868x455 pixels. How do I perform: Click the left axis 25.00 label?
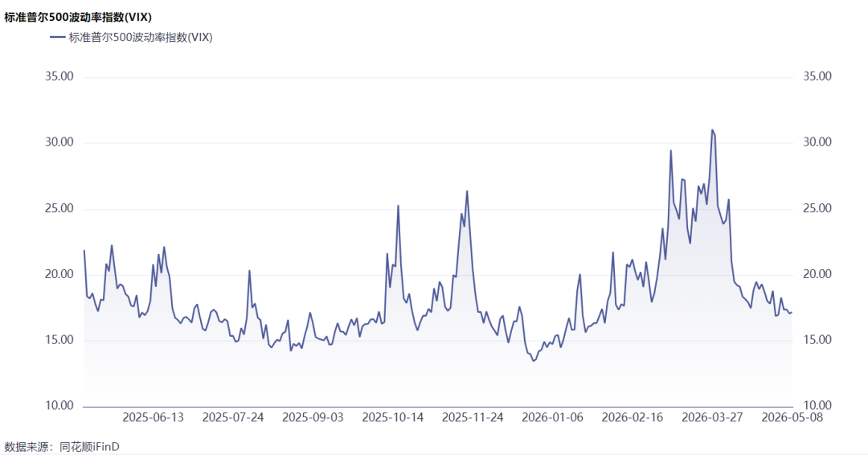pos(59,209)
